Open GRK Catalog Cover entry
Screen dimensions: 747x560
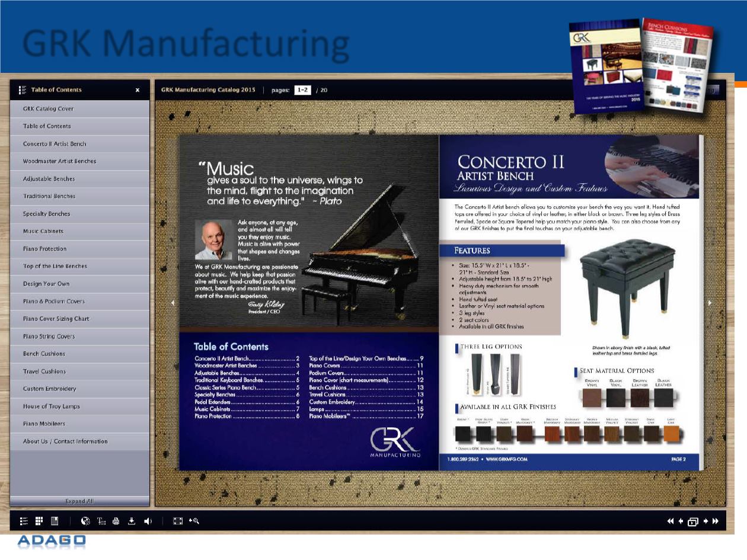tap(80, 109)
